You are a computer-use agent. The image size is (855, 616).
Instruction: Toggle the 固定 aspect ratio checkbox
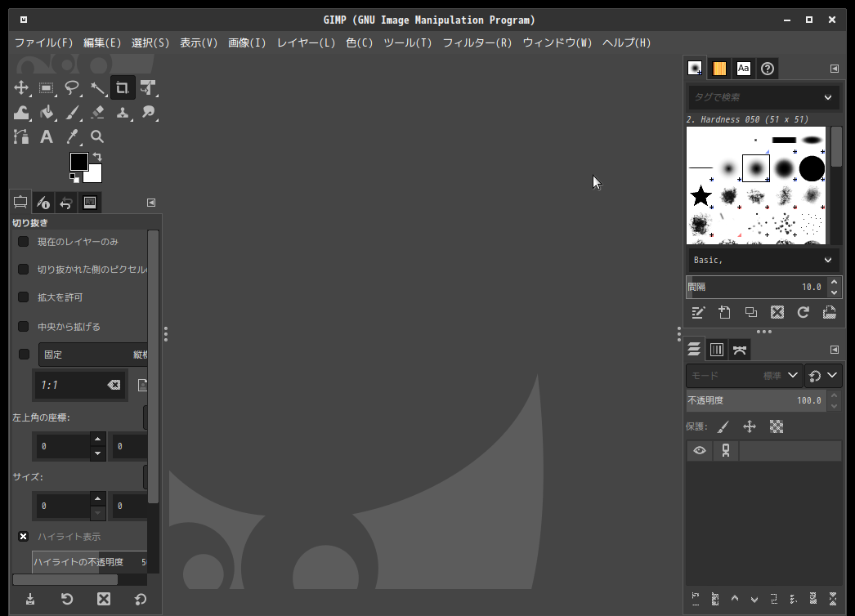24,355
